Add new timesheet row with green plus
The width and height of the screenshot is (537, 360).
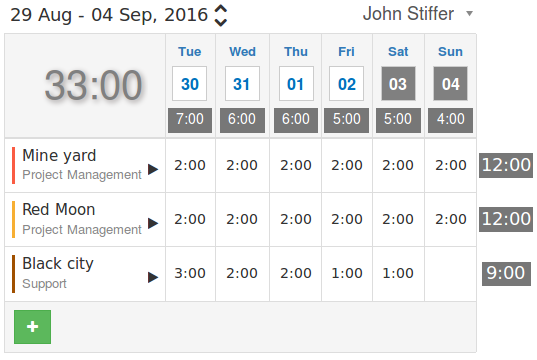coord(33,327)
